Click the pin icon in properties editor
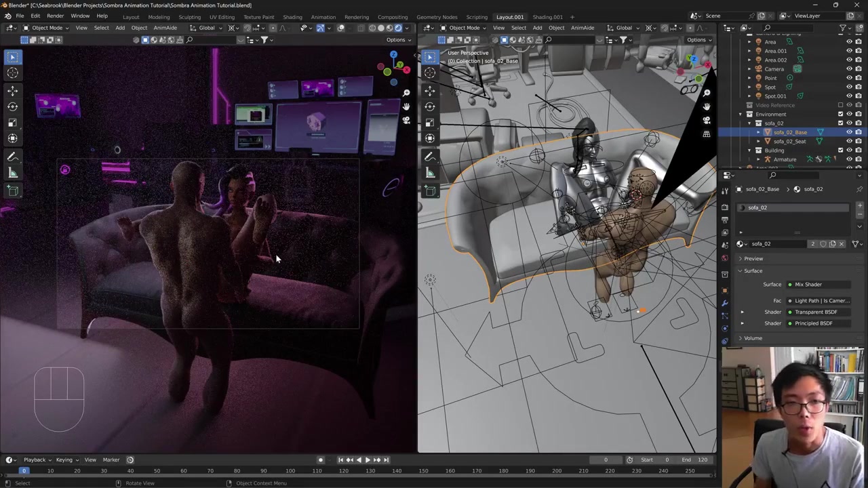The height and width of the screenshot is (488, 868). [x=859, y=189]
